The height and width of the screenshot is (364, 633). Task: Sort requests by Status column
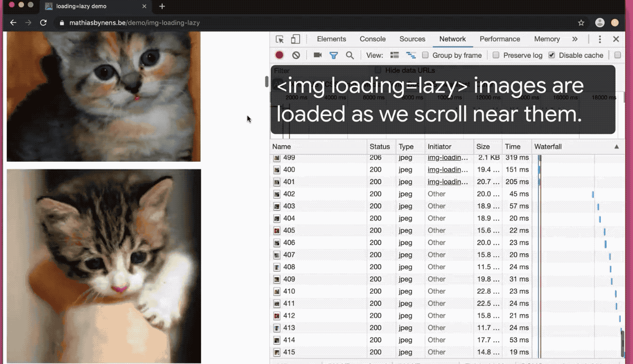pyautogui.click(x=381, y=147)
